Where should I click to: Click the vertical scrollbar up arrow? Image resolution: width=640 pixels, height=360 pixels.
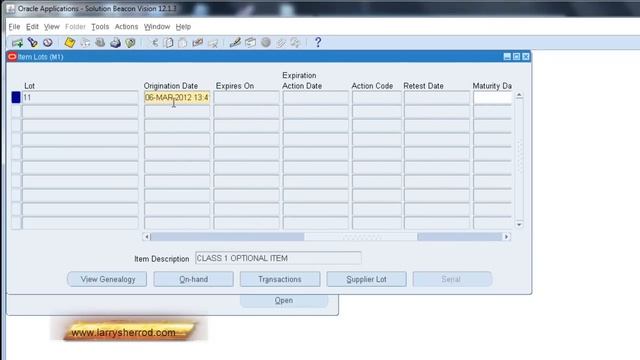point(519,95)
